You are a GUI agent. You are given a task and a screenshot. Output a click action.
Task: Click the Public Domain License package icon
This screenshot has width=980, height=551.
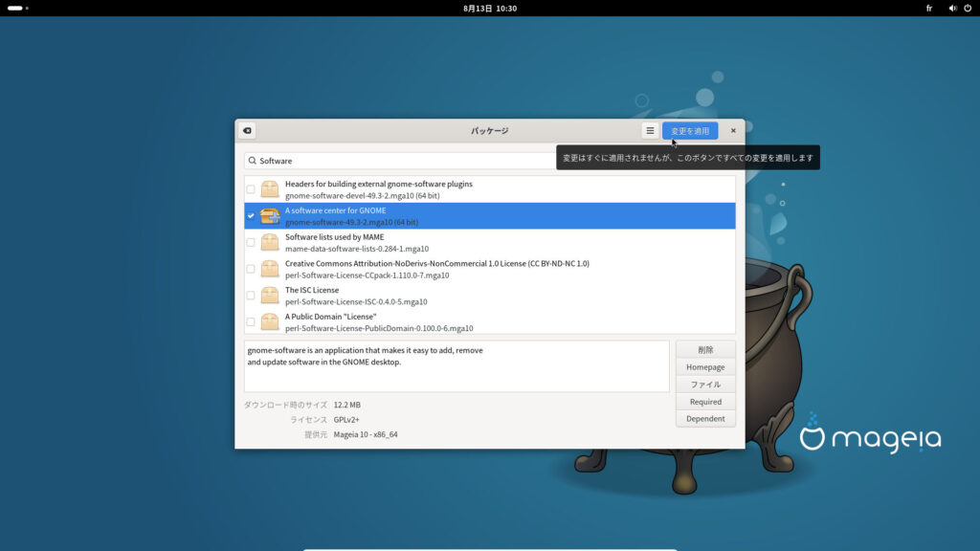269,321
